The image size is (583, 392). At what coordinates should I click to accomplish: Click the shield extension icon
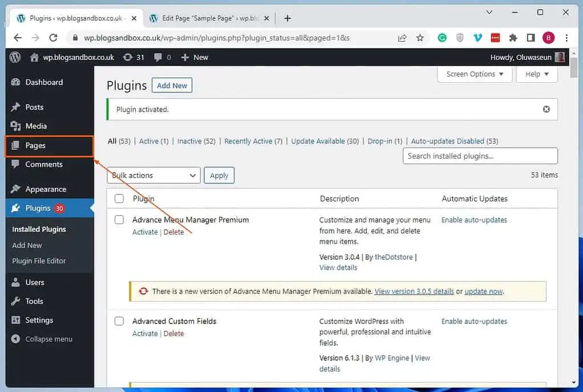point(460,38)
